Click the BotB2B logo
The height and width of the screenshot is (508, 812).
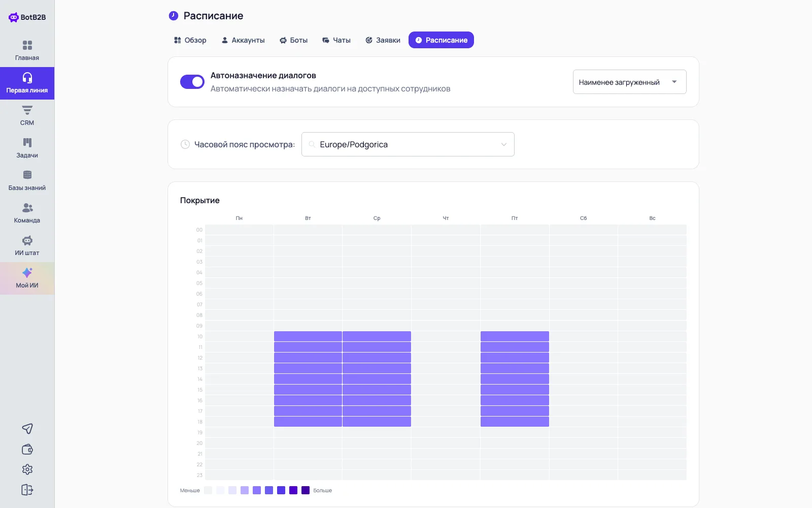[x=27, y=17]
